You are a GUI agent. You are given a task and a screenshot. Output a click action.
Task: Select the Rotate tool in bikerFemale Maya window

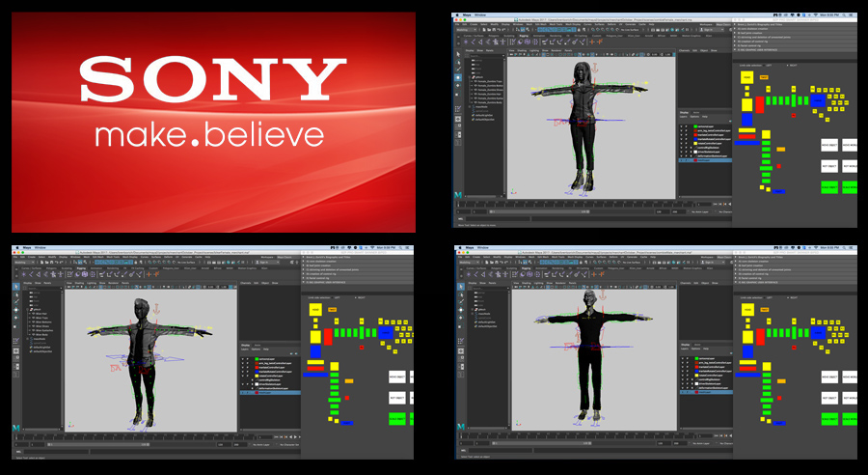15,318
